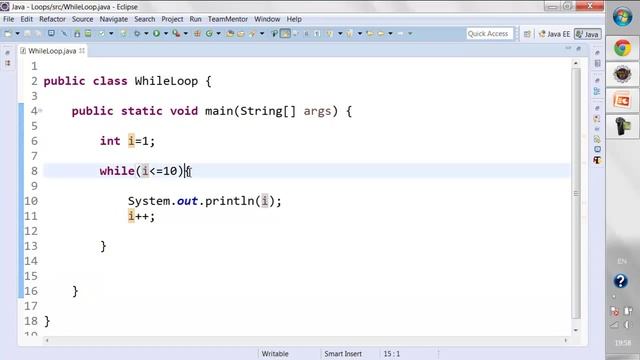Click the "System.out.println(i);" line
The image size is (640, 360).
tap(204, 201)
